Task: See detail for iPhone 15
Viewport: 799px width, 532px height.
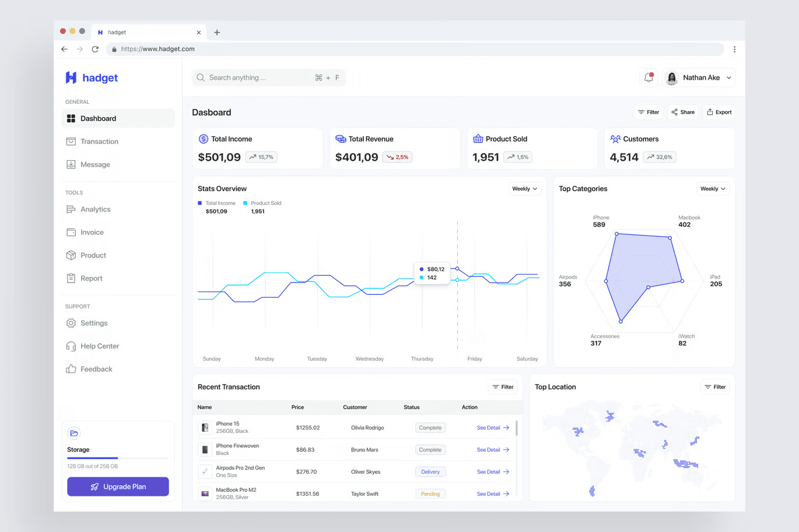Action: pos(493,428)
